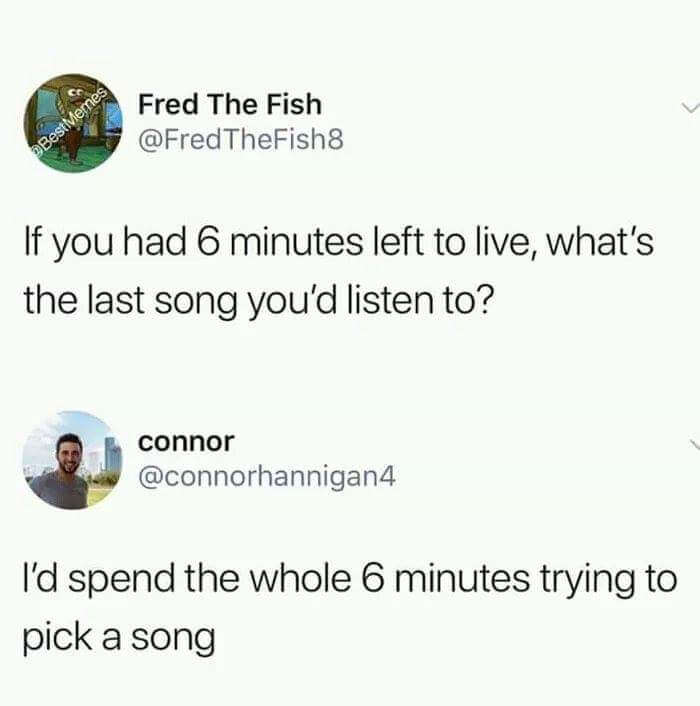Expand the options chevron on connor's reply
This screenshot has width=700, height=706.
coord(694,444)
